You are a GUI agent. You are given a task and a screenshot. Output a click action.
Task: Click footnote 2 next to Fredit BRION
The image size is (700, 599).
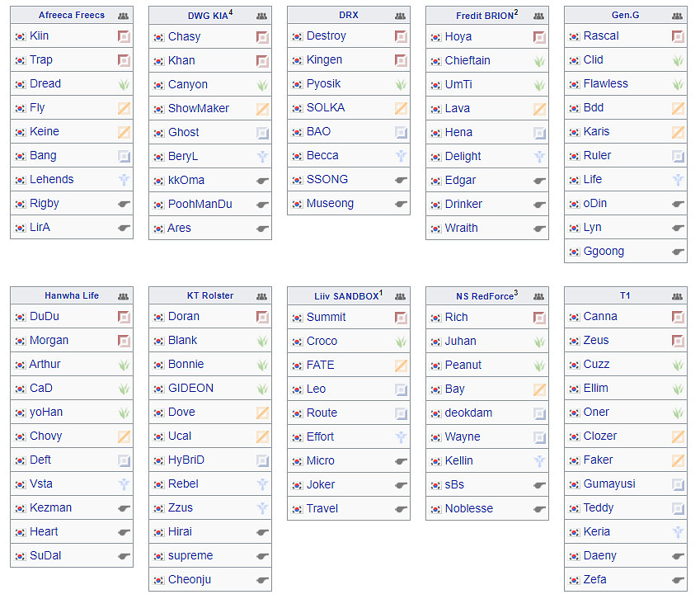point(515,12)
